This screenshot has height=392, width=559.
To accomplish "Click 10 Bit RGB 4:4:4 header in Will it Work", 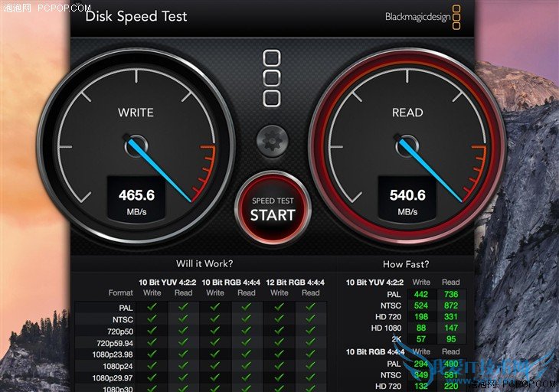I will [x=231, y=283].
